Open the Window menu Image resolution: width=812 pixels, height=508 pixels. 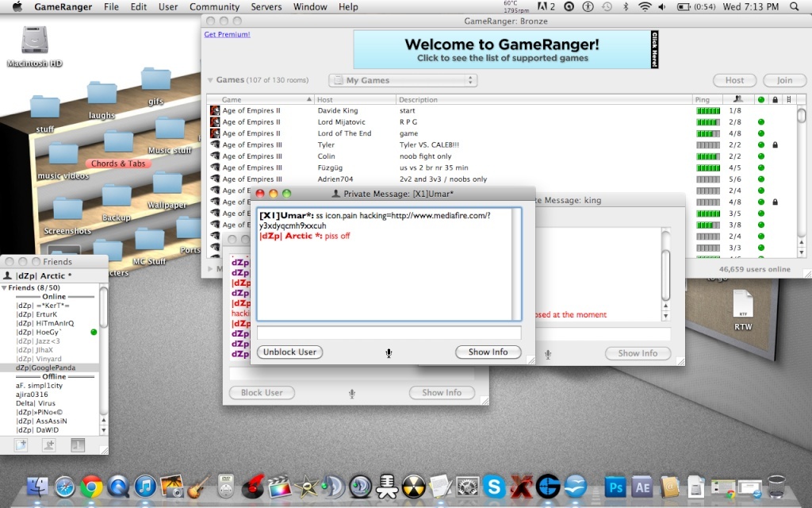[x=310, y=6]
